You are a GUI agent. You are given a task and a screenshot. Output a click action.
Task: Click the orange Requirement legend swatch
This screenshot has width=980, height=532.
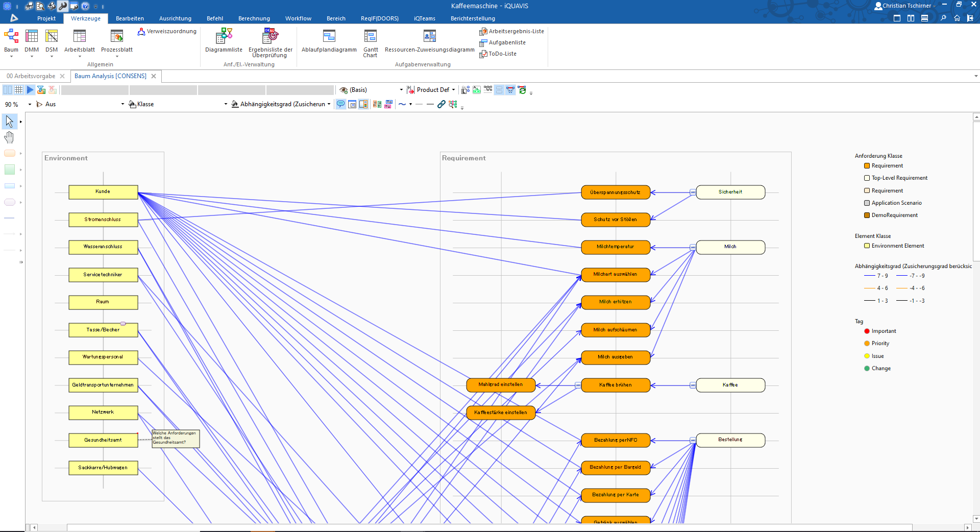867,166
